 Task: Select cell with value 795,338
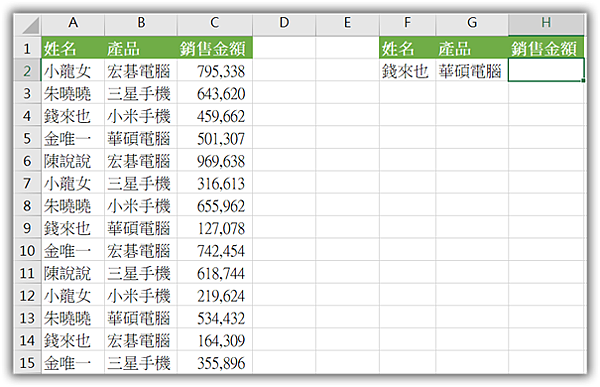click(x=215, y=70)
